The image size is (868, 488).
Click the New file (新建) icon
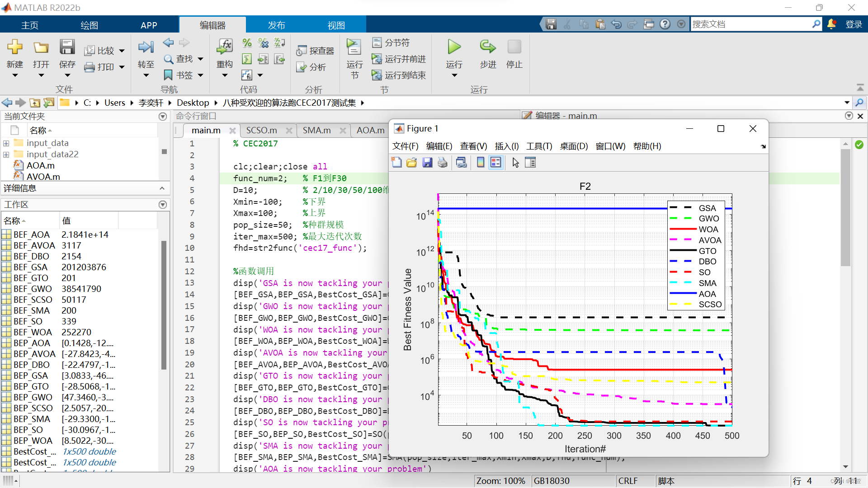14,47
